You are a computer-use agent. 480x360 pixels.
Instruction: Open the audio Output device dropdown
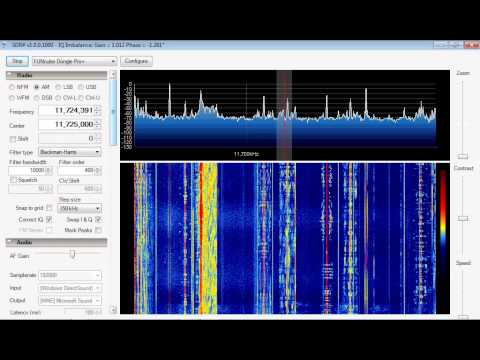pos(70,301)
